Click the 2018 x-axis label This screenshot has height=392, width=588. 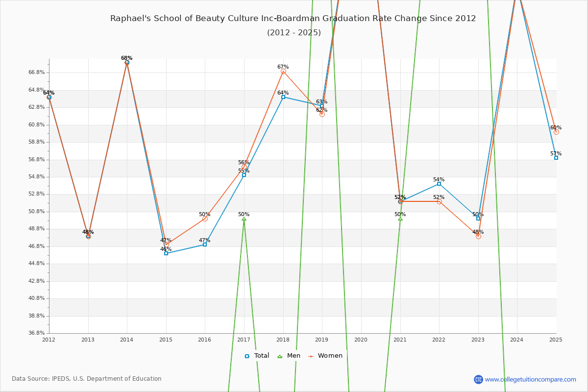click(283, 340)
